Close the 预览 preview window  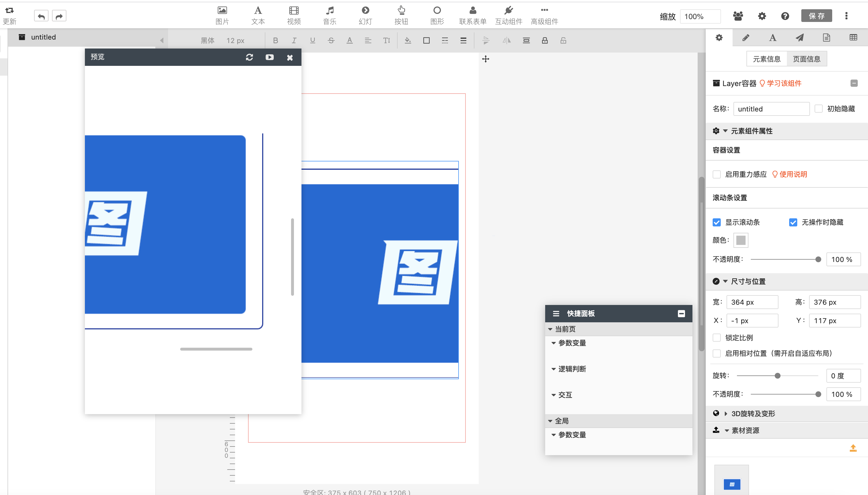290,57
